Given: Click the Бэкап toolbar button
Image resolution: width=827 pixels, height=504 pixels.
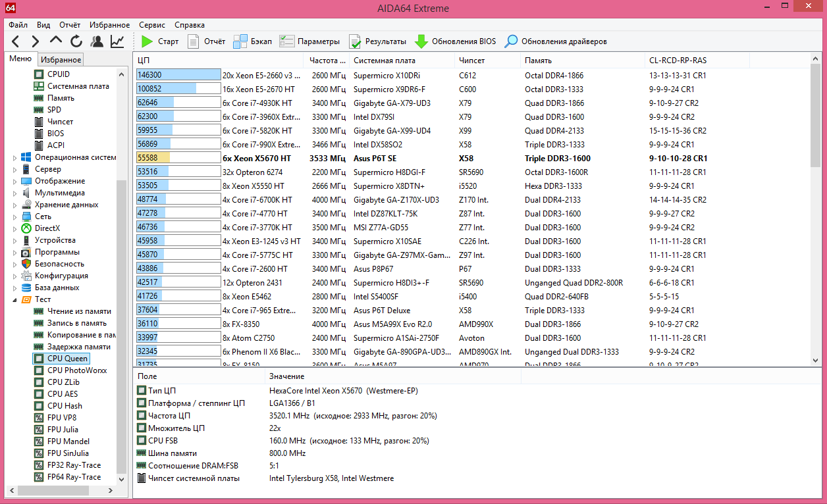Looking at the screenshot, I should tap(252, 41).
